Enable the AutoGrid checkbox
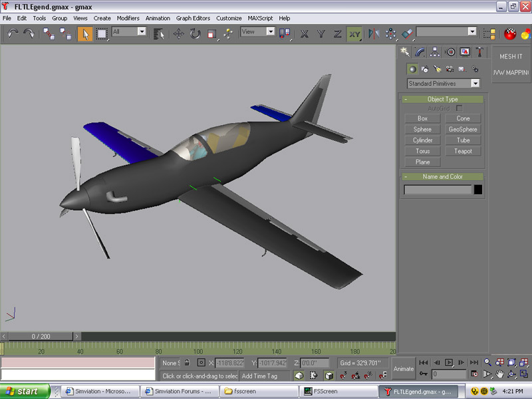The height and width of the screenshot is (399, 532). click(x=459, y=108)
